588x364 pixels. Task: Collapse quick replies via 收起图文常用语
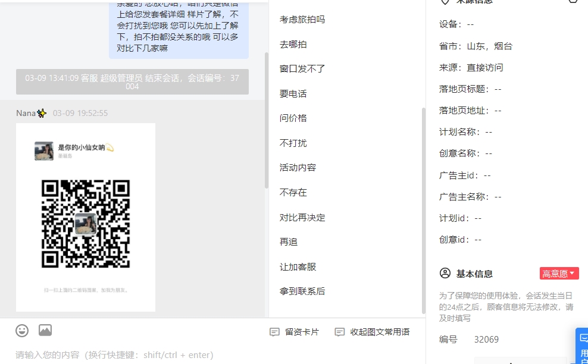click(x=373, y=332)
